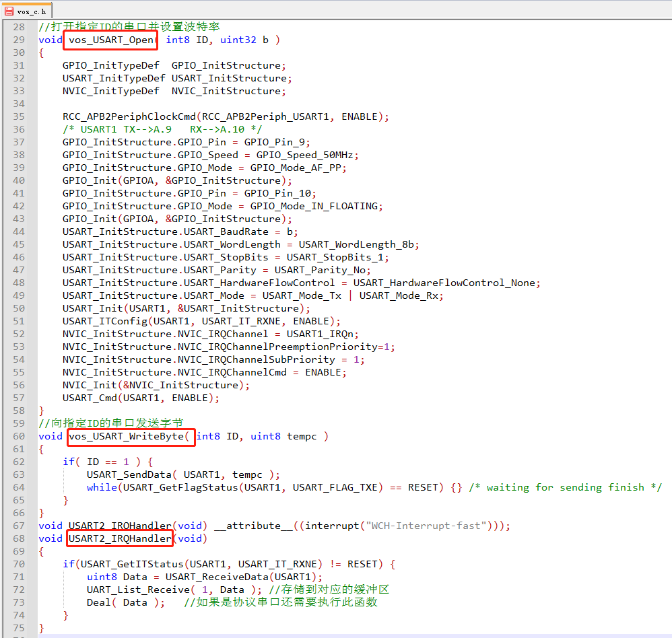Click the Chinese comment on line 59

point(111,423)
